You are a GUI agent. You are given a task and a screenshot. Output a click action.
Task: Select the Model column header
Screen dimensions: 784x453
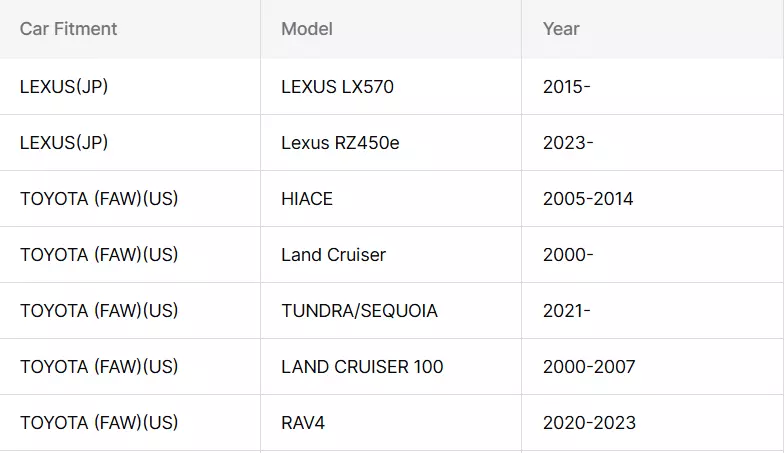(391, 29)
